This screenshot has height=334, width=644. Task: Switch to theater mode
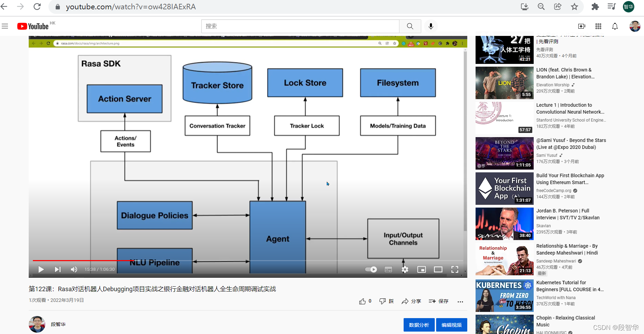point(438,269)
